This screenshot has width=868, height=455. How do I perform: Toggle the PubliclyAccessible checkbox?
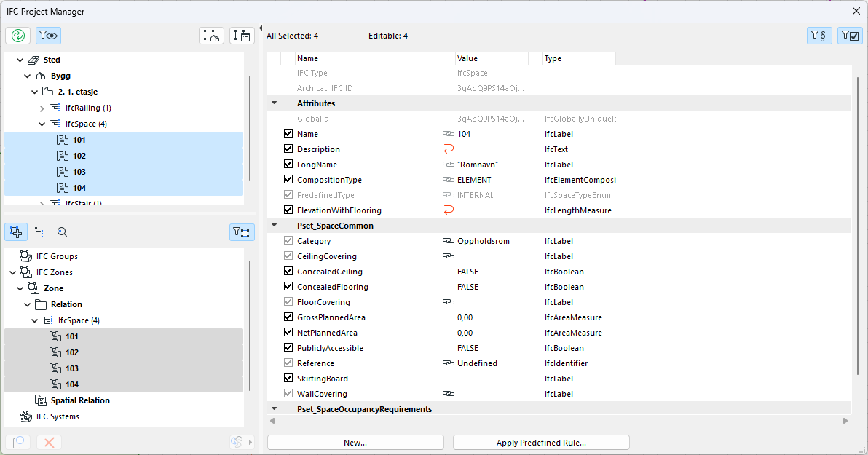coord(288,348)
